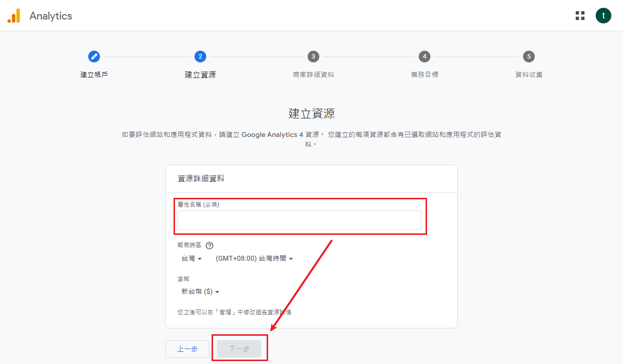Open the GMT+08:00 台灣時間 timezone dropdown
This screenshot has height=364, width=623.
click(254, 258)
